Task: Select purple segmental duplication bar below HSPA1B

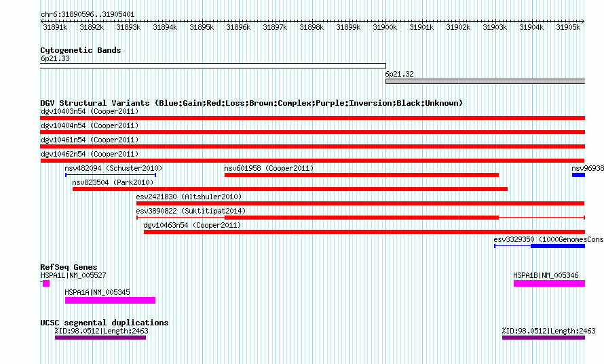Action: coord(544,338)
